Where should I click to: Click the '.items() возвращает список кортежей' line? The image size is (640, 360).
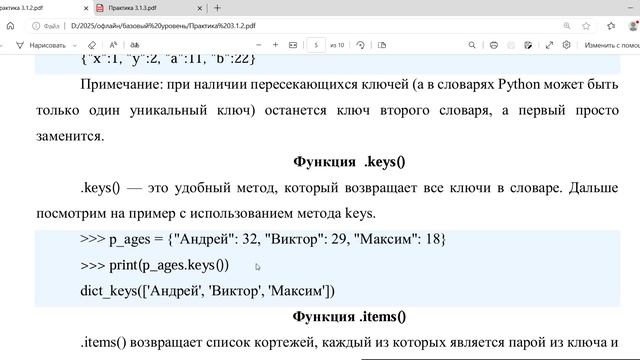click(x=349, y=342)
